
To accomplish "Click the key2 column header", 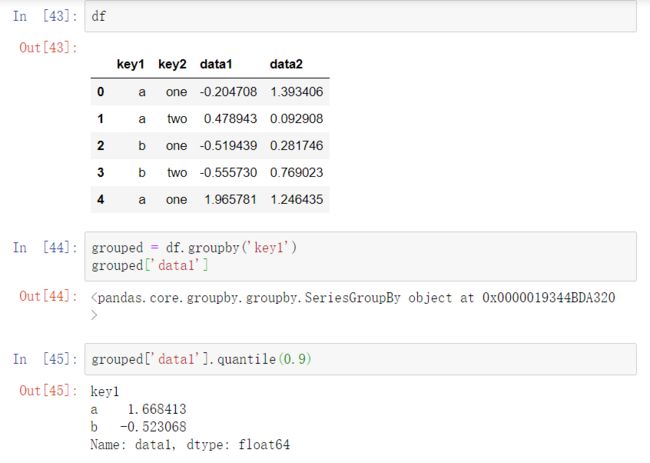I will (172, 64).
